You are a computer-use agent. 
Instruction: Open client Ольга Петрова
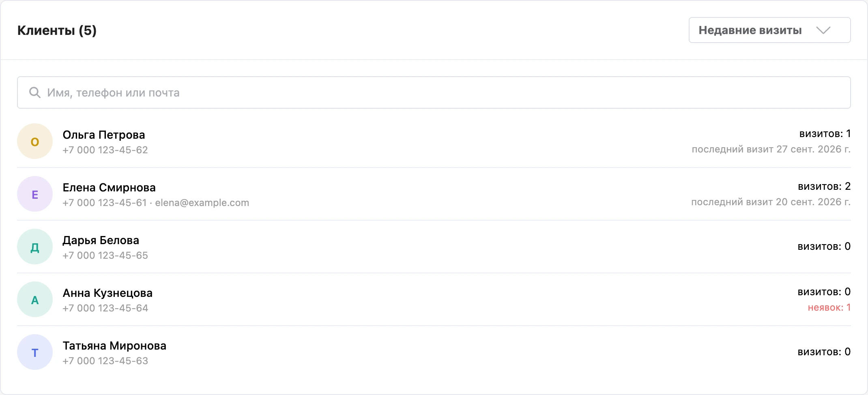point(434,141)
